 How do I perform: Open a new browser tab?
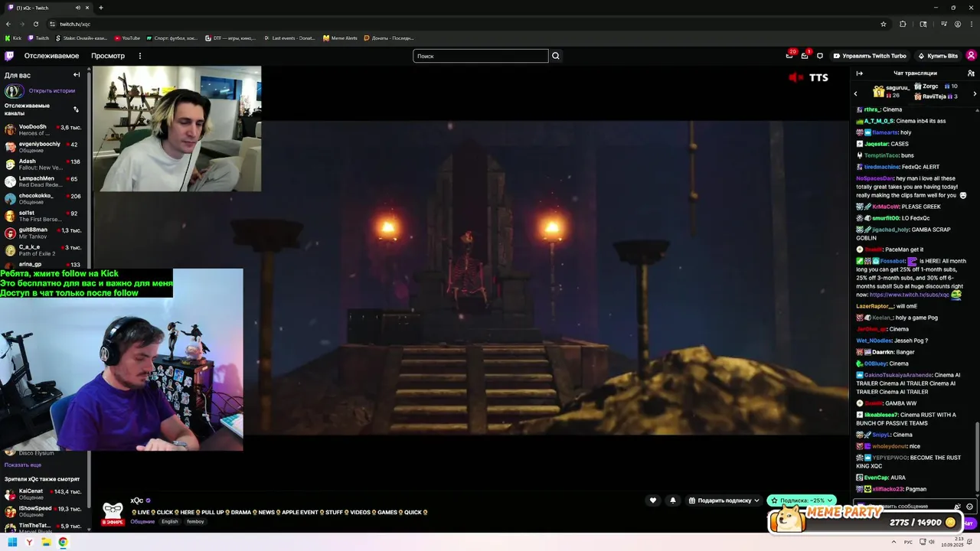point(100,8)
